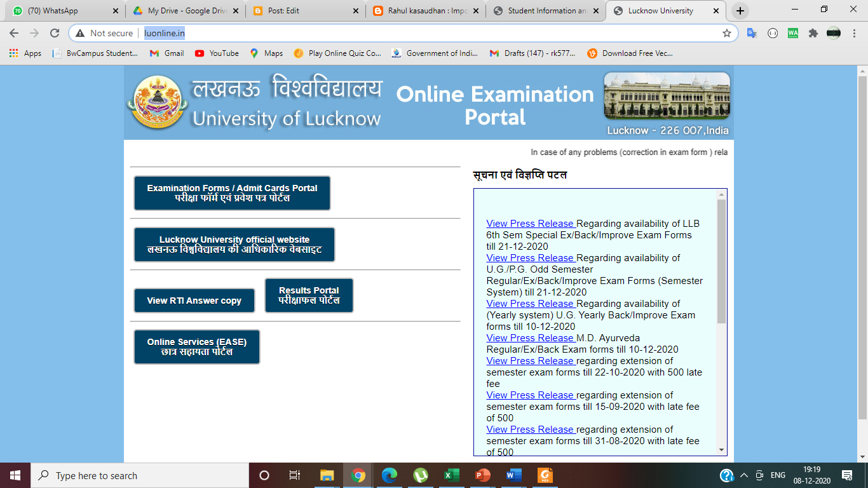Click notice board scrollbar up arrow
The height and width of the screenshot is (488, 868).
click(x=721, y=194)
